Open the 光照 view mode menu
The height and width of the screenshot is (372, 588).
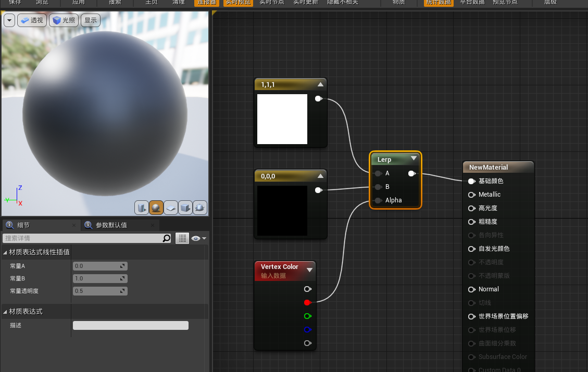point(64,20)
